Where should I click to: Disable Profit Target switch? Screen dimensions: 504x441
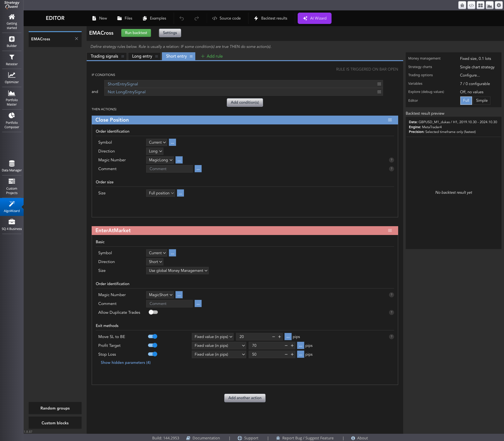[x=153, y=345]
